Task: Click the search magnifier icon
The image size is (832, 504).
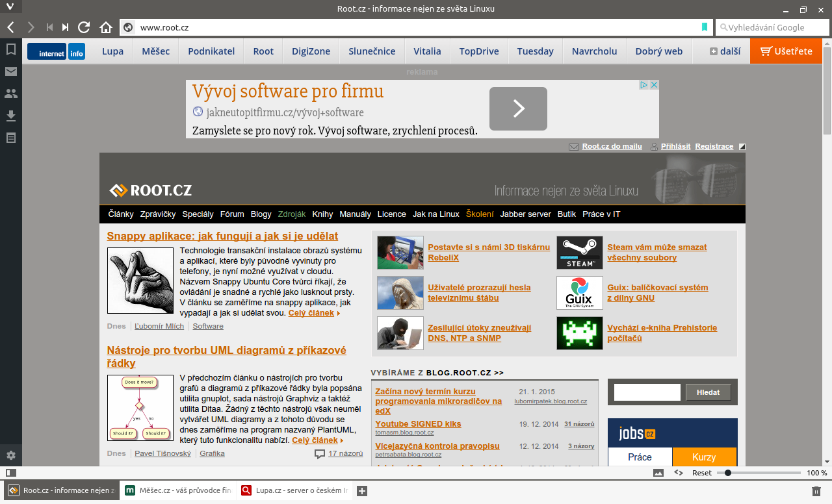Action: (723, 28)
